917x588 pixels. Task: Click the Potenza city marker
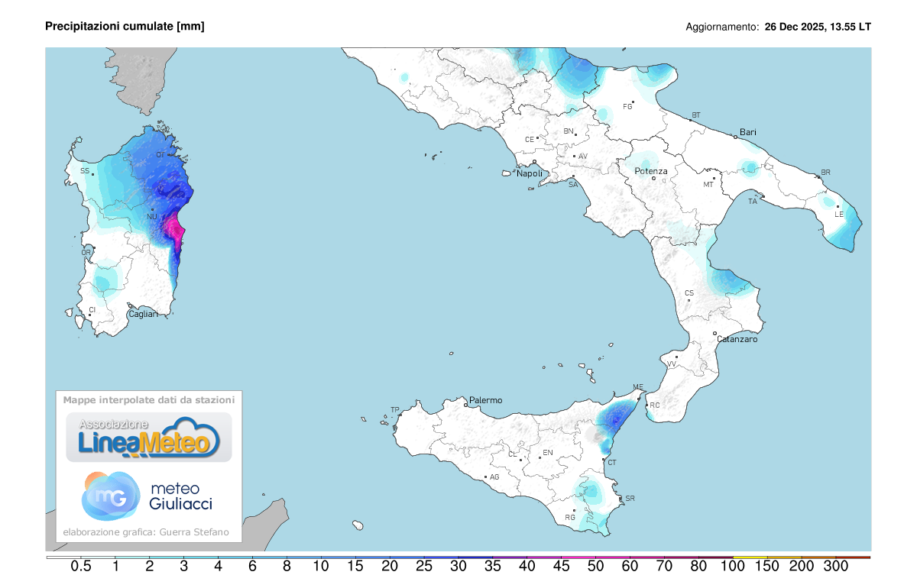(x=653, y=178)
